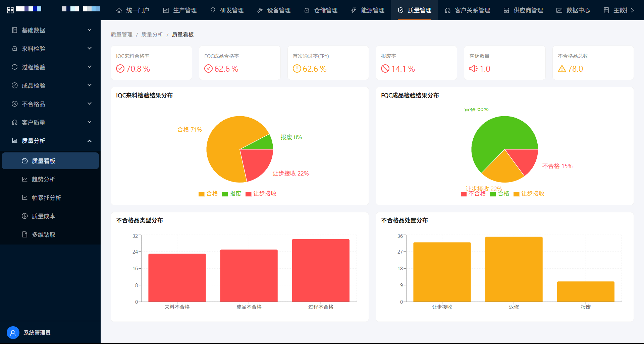
Task: Click the 质量管理 shield icon
Action: (x=400, y=10)
